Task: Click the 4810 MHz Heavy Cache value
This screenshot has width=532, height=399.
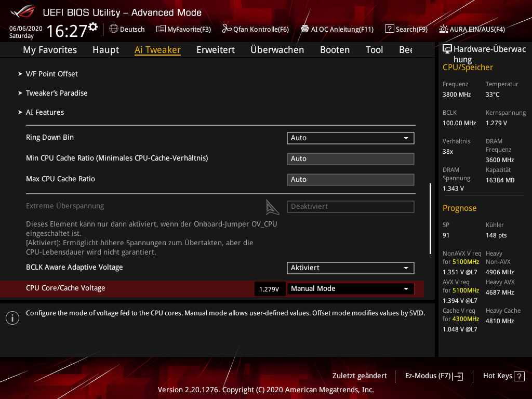Action: (x=500, y=321)
